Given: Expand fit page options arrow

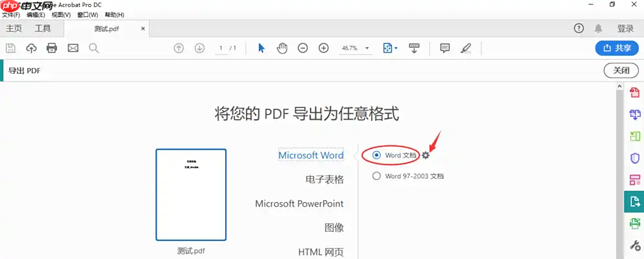Looking at the screenshot, I should point(396,49).
